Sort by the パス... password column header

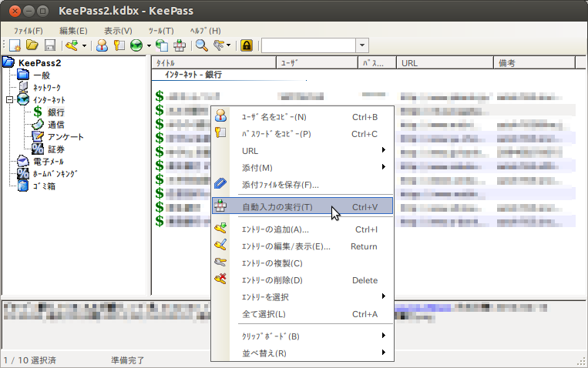(x=378, y=63)
